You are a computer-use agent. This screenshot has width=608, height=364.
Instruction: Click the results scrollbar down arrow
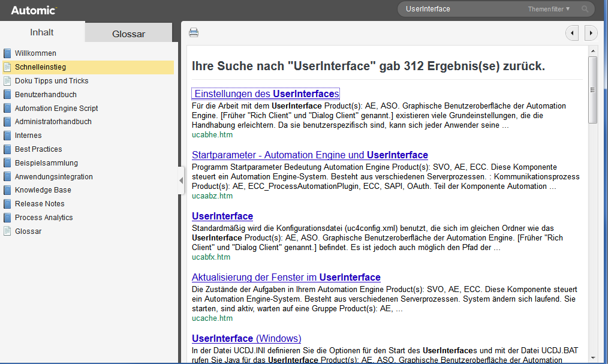coord(593,358)
